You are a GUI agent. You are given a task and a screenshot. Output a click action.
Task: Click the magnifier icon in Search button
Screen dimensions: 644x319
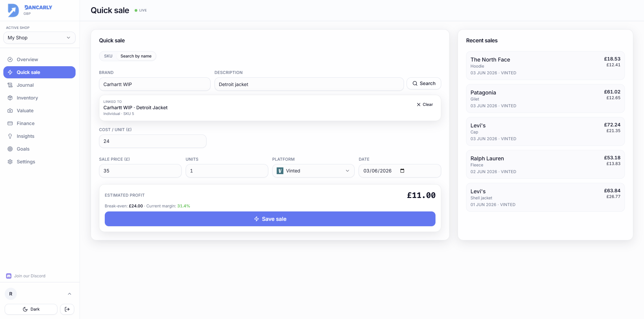click(415, 83)
